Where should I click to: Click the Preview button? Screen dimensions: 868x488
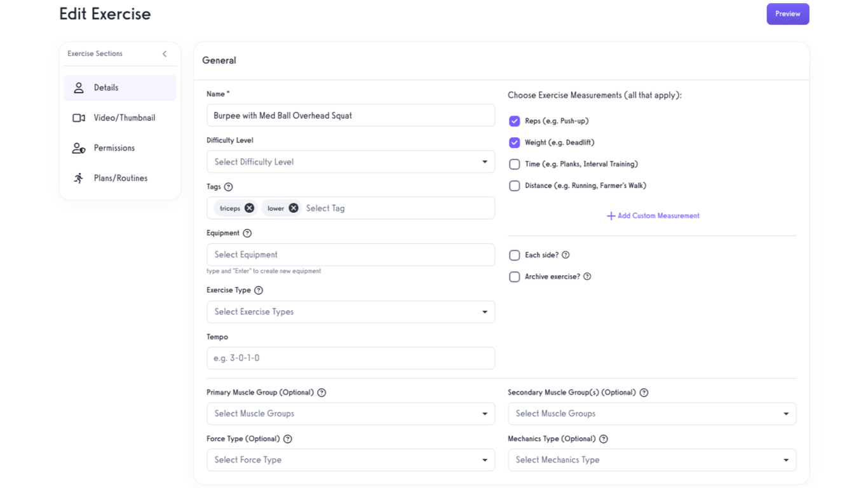point(787,14)
